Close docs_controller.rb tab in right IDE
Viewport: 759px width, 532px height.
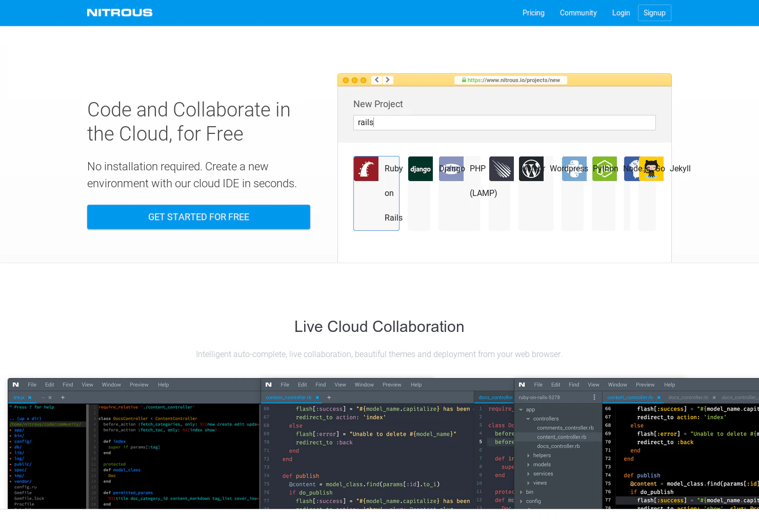[714, 398]
